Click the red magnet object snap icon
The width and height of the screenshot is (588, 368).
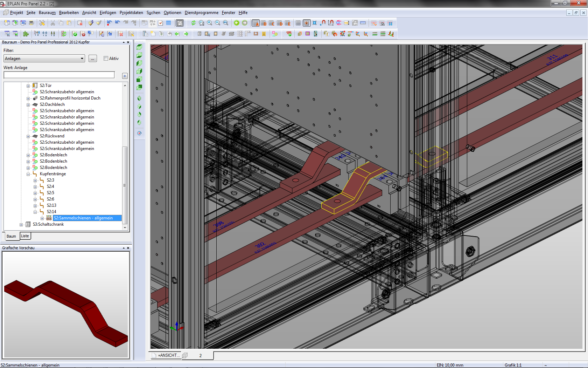coord(323,23)
